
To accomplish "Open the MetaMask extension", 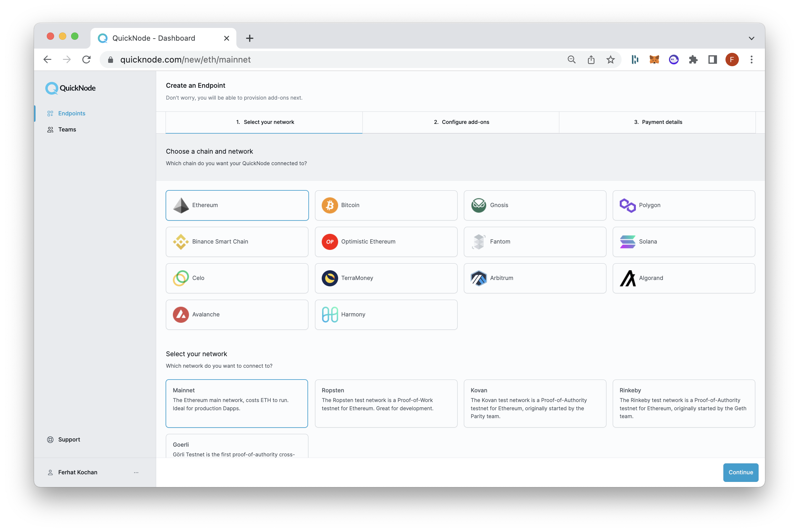I will click(x=654, y=60).
